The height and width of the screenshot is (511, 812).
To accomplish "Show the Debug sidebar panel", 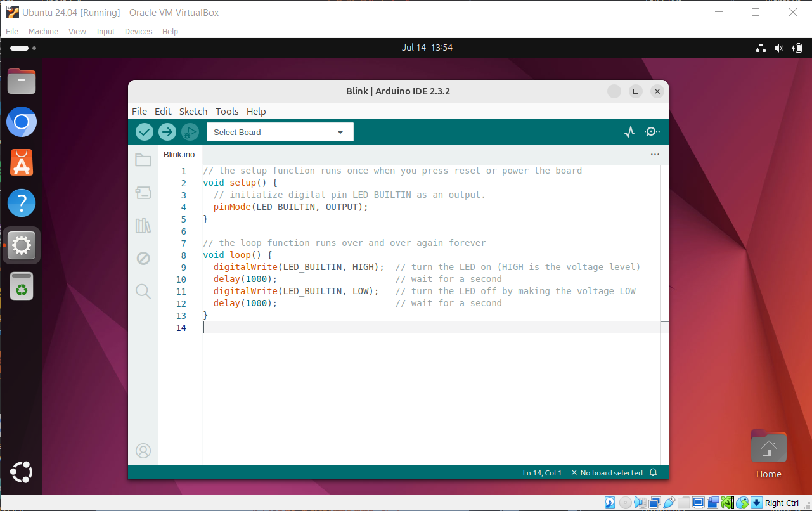I will click(x=143, y=258).
